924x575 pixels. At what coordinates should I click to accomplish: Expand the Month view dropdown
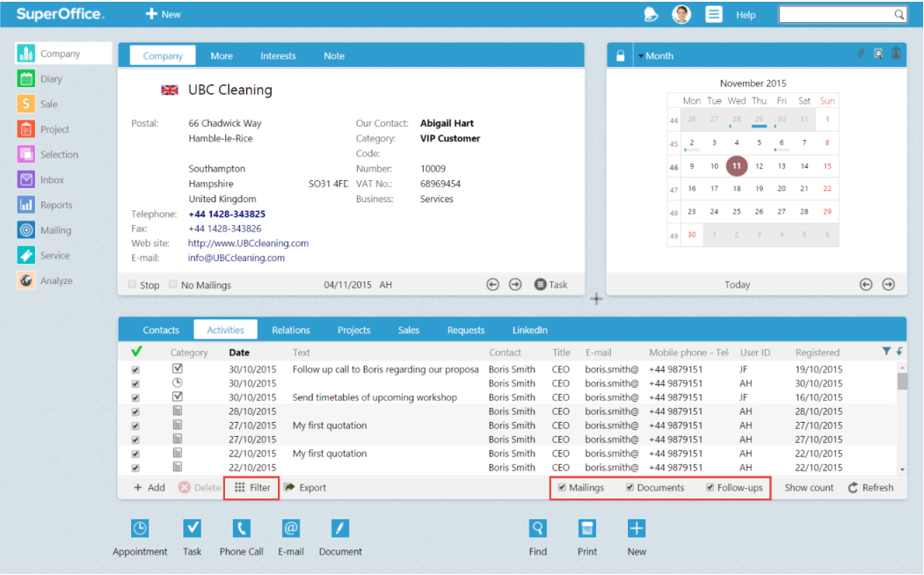pyautogui.click(x=655, y=56)
